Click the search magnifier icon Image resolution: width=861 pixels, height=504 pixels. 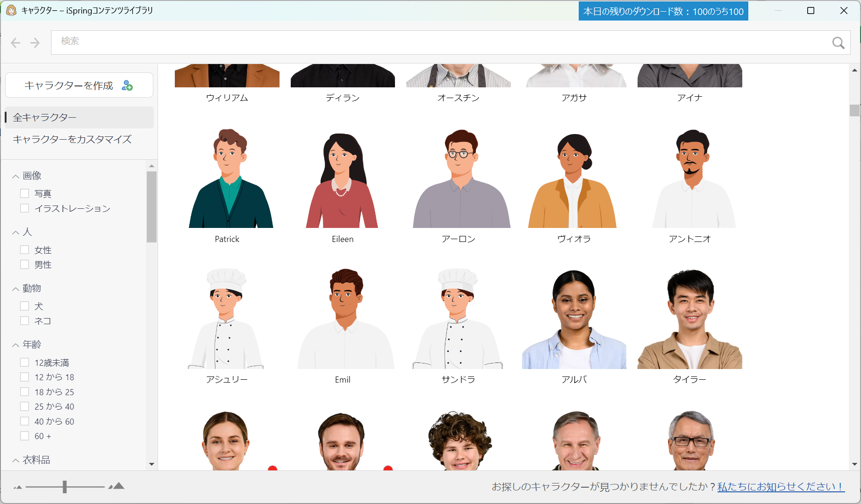click(x=838, y=43)
